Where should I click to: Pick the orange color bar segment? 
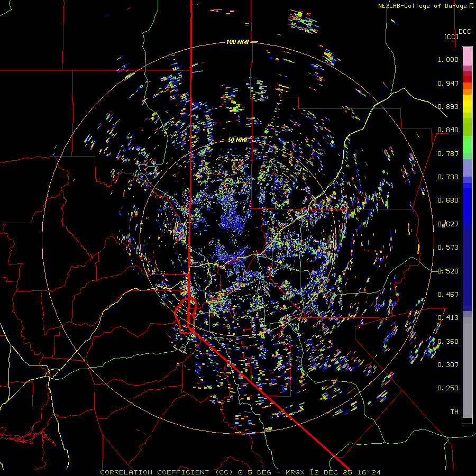[x=467, y=91]
